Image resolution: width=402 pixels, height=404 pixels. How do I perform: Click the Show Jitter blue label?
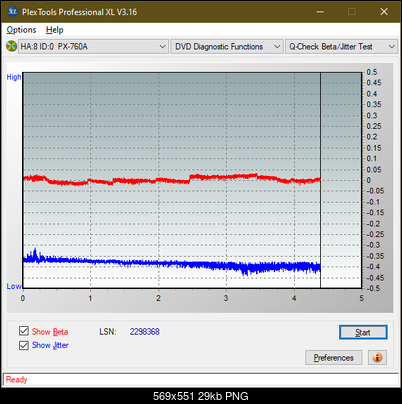coord(50,345)
